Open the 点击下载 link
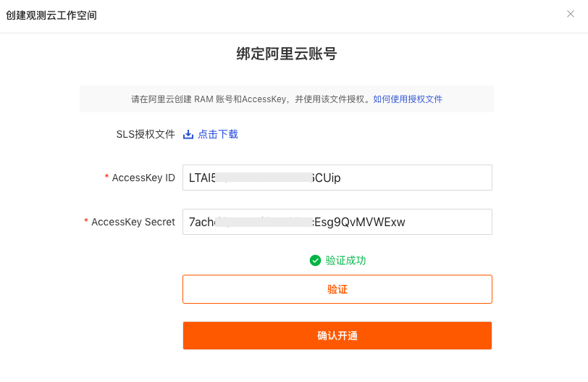Screen dimensions: 588x382 218,134
